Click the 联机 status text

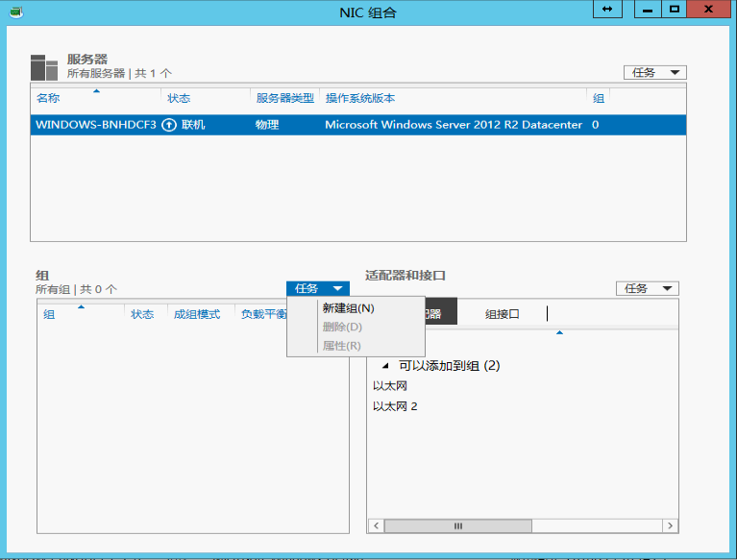pos(193,125)
